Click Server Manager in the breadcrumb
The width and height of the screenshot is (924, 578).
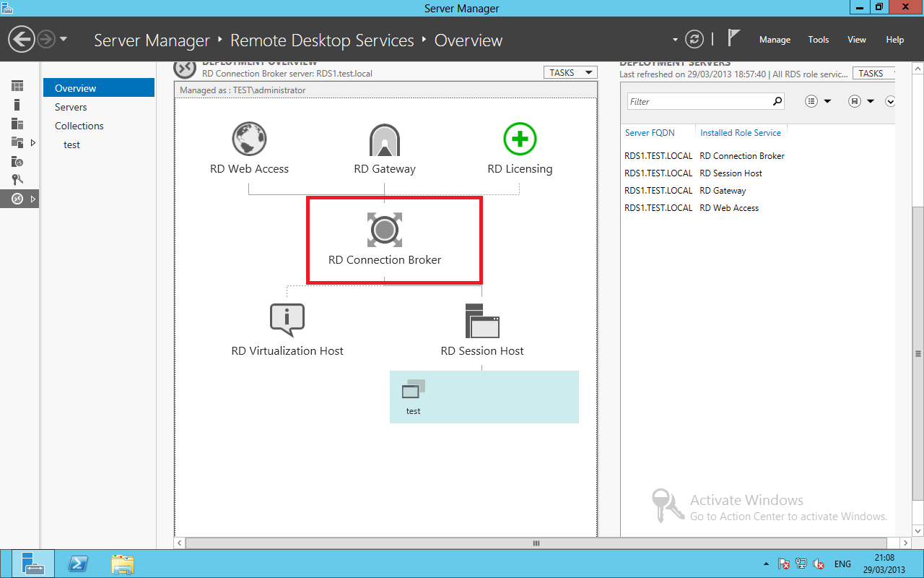tap(152, 40)
